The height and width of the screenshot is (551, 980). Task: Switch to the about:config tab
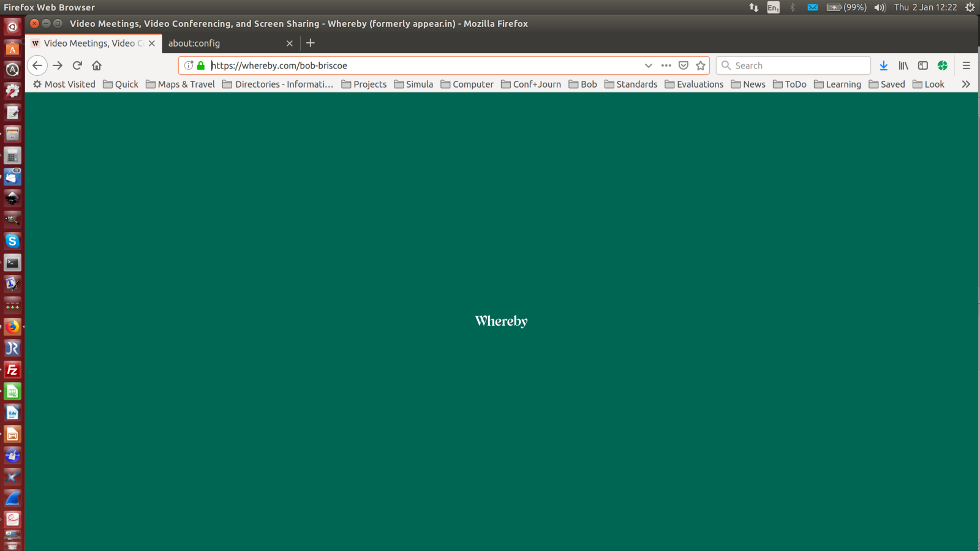(x=224, y=43)
